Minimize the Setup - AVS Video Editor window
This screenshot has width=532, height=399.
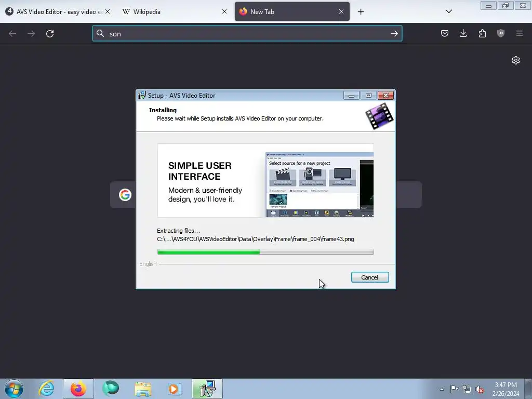click(351, 96)
